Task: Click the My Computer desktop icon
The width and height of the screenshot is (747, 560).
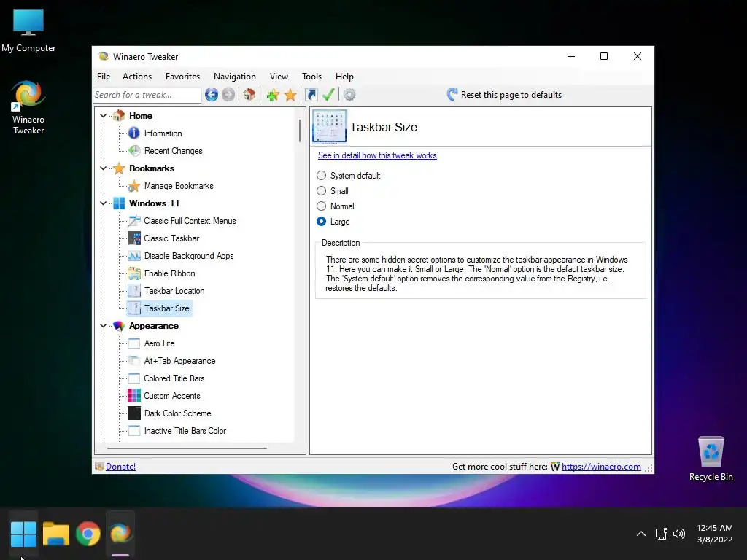Action: 28,31
